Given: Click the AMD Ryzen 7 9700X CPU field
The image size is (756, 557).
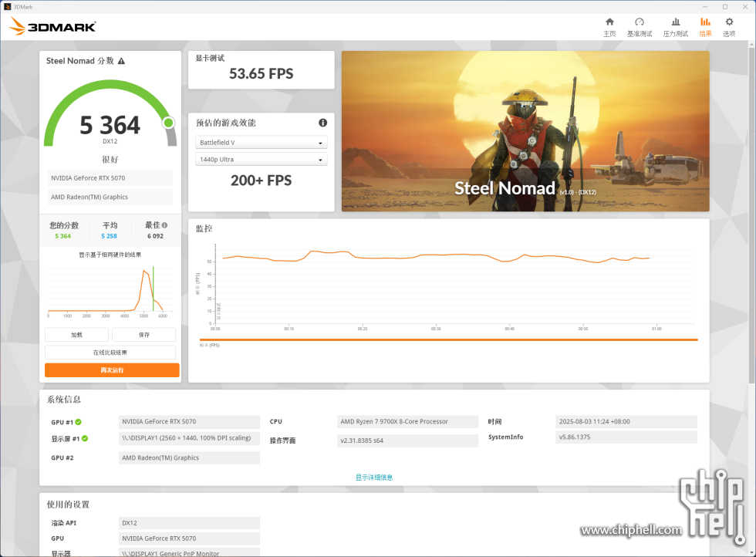Looking at the screenshot, I should [x=407, y=421].
